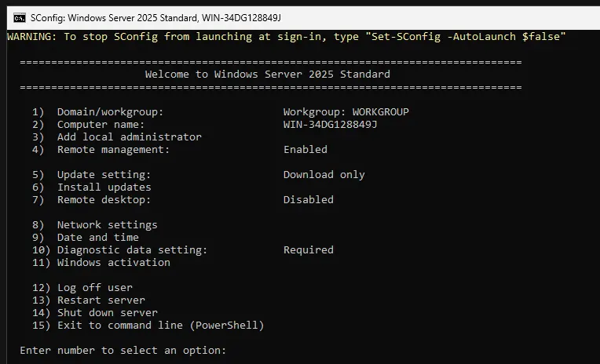Open the Network settings option
Screen dimensions: 600x364
(107, 224)
